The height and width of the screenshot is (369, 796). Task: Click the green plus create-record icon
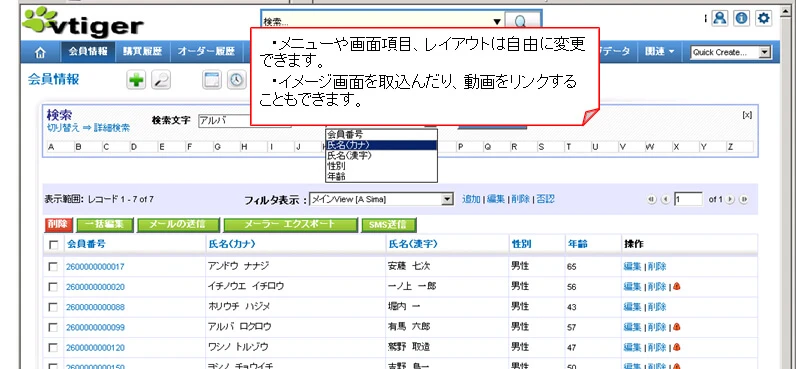coord(136,80)
